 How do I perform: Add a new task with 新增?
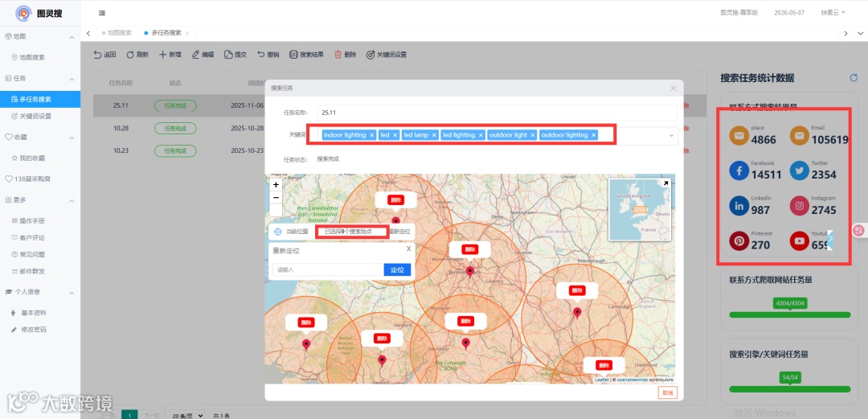(170, 55)
